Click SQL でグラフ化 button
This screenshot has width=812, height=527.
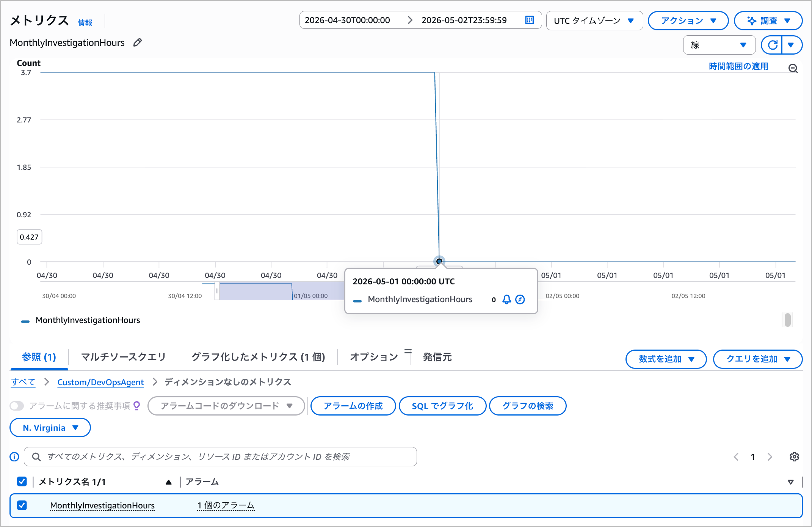pyautogui.click(x=442, y=406)
